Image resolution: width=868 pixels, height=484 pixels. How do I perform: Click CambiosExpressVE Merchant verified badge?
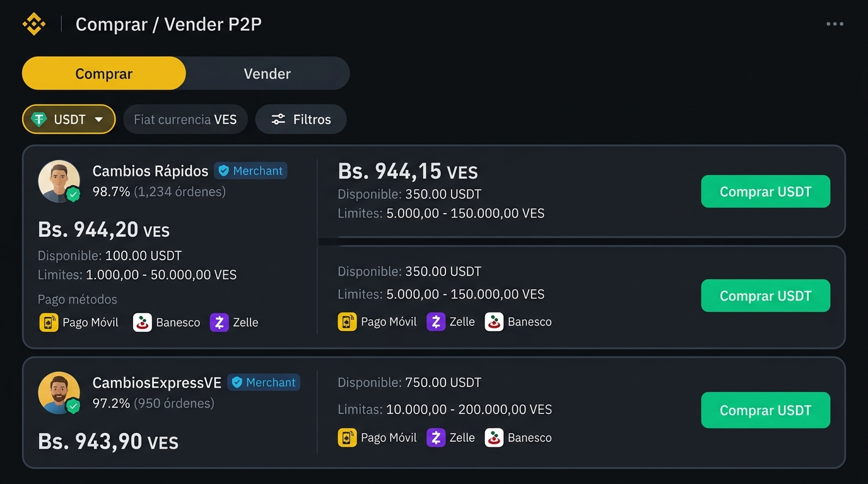(264, 383)
